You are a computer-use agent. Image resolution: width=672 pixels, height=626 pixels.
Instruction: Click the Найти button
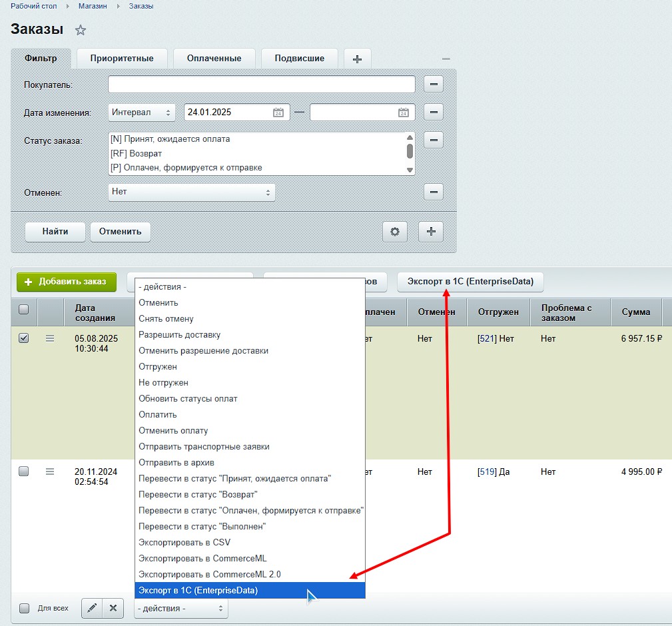55,232
